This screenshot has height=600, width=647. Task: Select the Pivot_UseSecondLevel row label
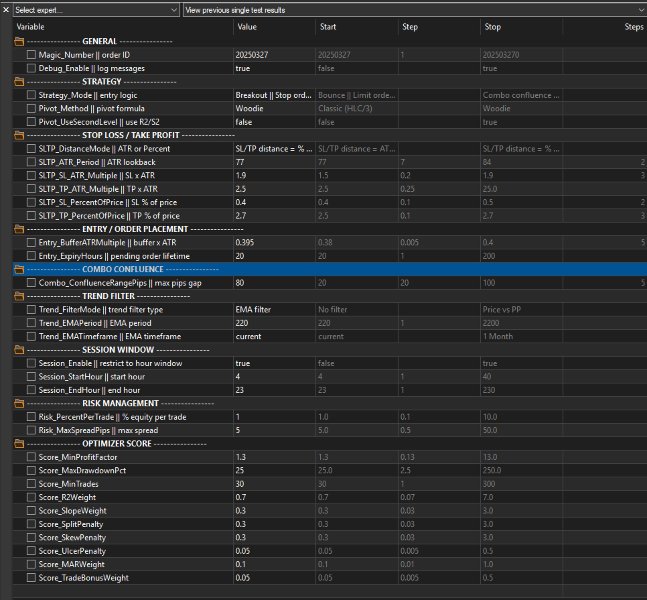click(99, 122)
